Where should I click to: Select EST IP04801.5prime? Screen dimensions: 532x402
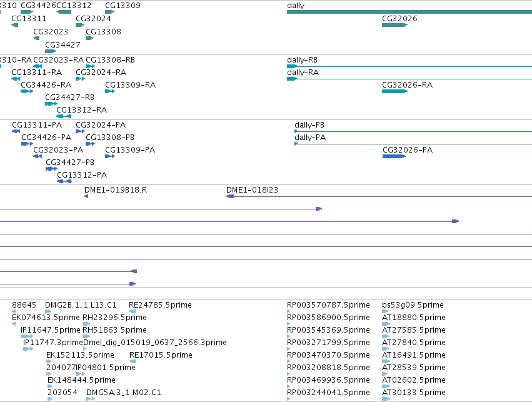81,374
